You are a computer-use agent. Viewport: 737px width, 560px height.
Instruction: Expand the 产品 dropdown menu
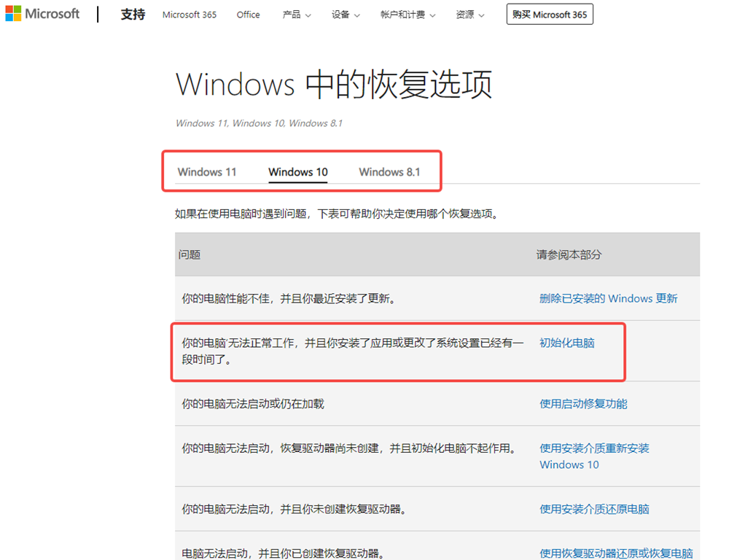pos(296,15)
